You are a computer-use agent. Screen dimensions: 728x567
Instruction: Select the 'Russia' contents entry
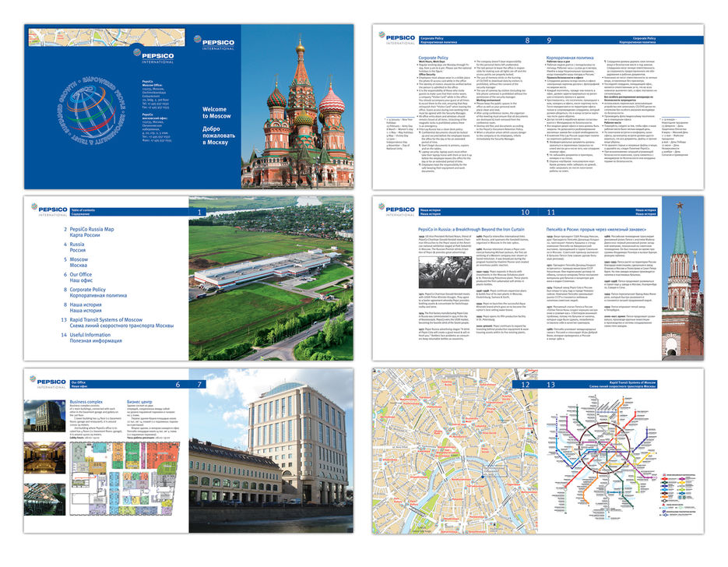coord(77,245)
